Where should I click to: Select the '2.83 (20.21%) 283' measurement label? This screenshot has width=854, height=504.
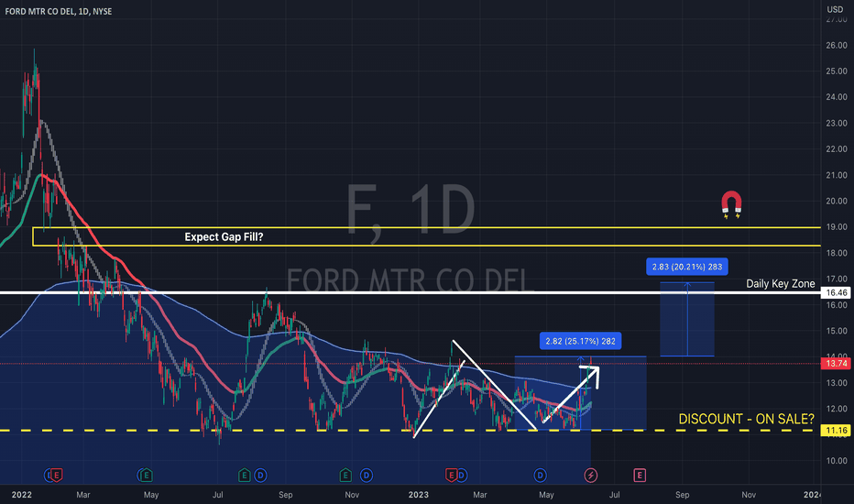click(687, 267)
